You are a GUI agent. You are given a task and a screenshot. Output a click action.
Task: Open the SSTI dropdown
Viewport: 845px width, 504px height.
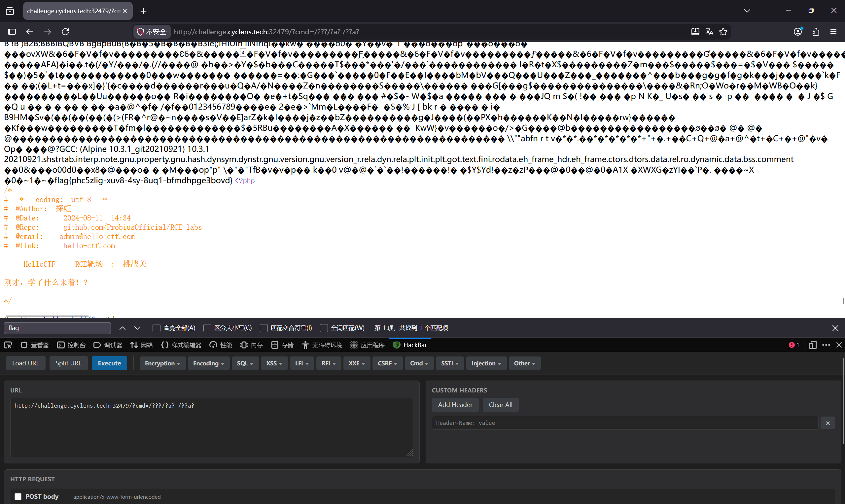tap(450, 363)
